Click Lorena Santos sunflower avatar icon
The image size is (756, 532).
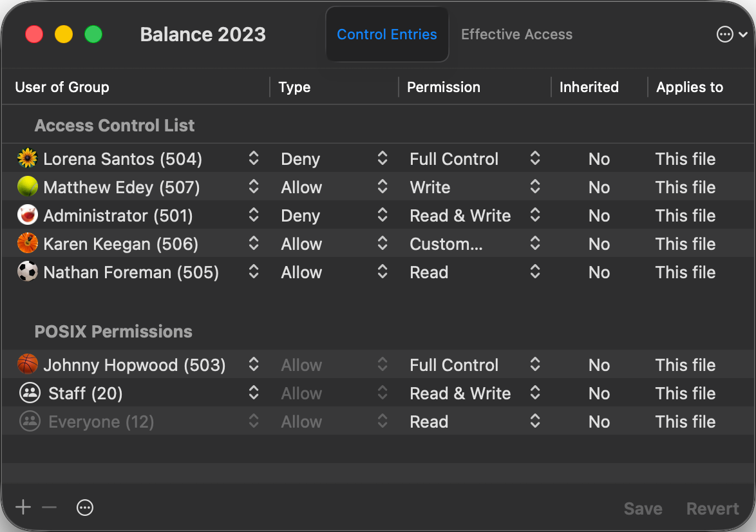coord(28,158)
